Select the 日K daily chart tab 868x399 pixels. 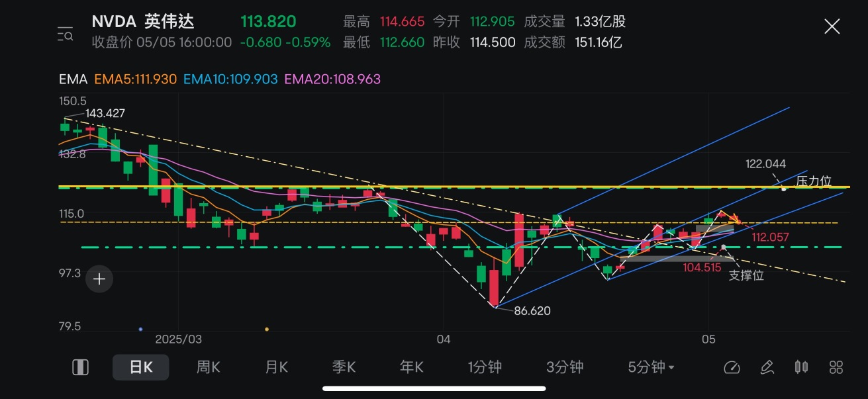tap(140, 367)
